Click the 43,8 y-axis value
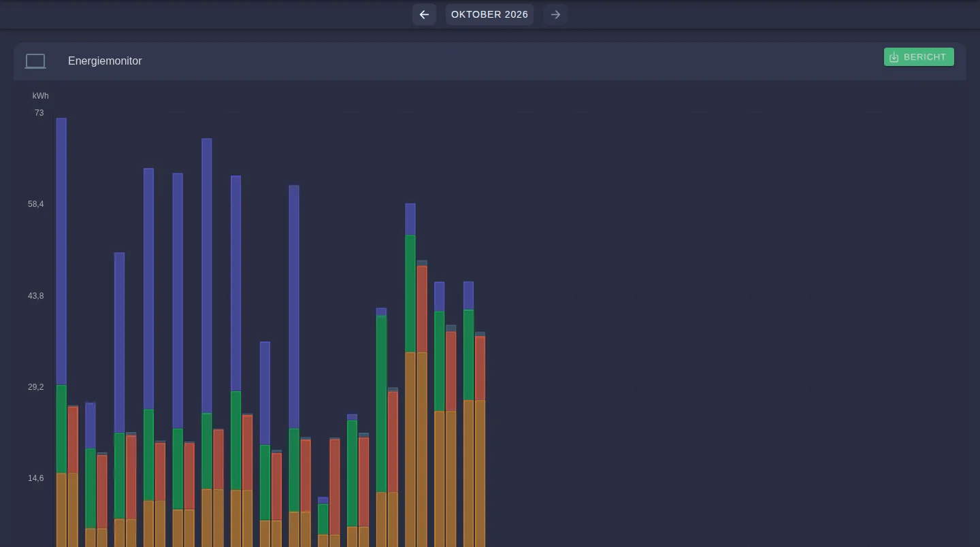Screen dimensions: 980x547 coord(36,296)
